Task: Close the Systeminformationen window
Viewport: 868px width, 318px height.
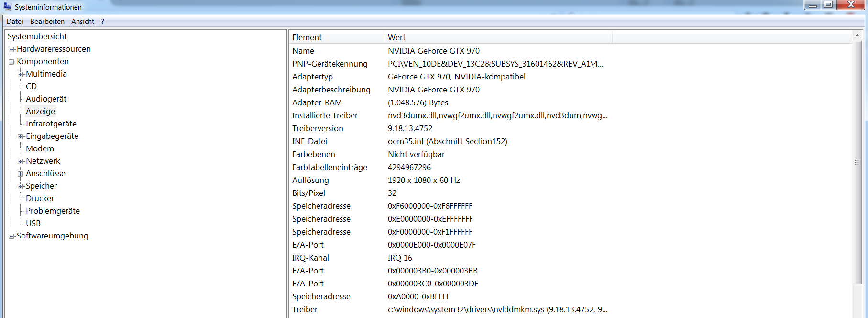Action: [851, 5]
